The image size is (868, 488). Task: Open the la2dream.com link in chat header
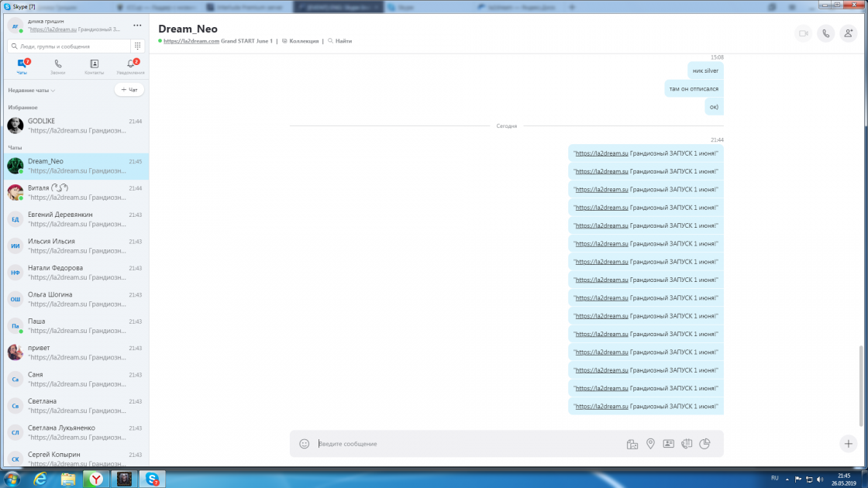point(191,41)
